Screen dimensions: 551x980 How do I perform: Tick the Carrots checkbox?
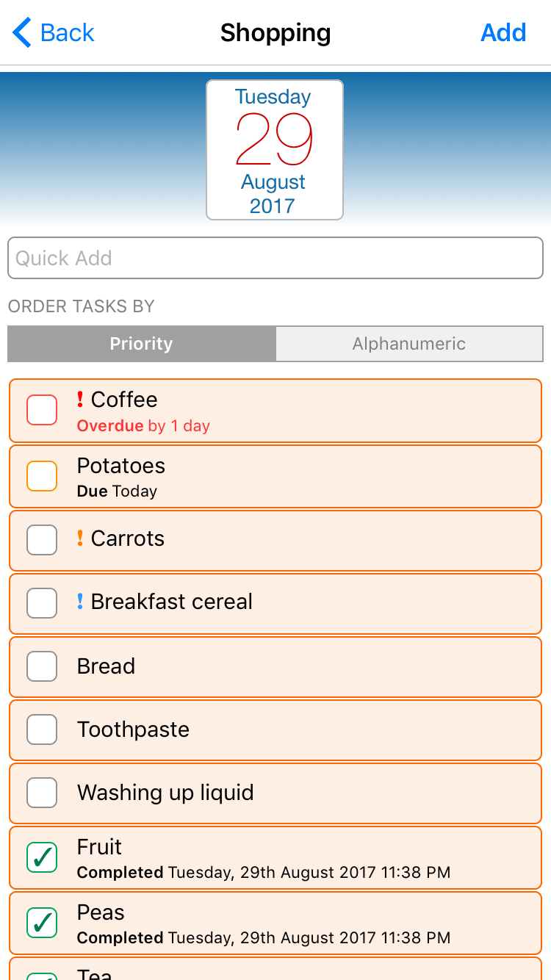[x=42, y=540]
